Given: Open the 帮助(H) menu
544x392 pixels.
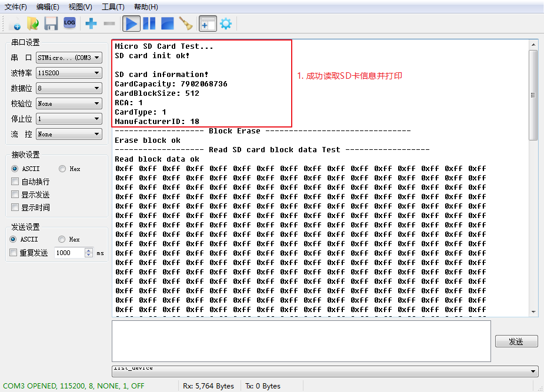Looking at the screenshot, I should pyautogui.click(x=146, y=7).
